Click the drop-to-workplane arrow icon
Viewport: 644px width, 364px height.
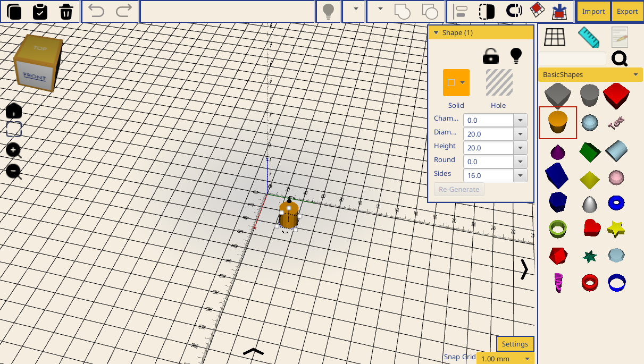(559, 11)
